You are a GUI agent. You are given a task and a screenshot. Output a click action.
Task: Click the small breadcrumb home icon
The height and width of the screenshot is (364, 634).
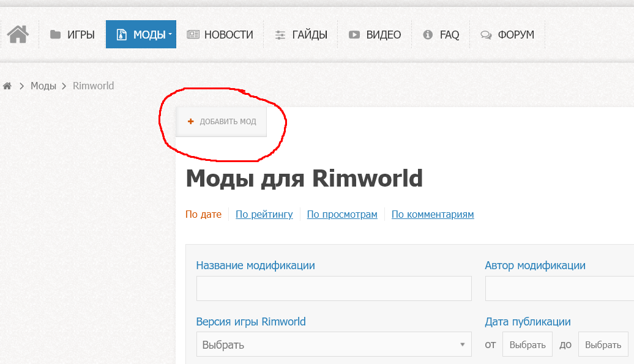7,86
